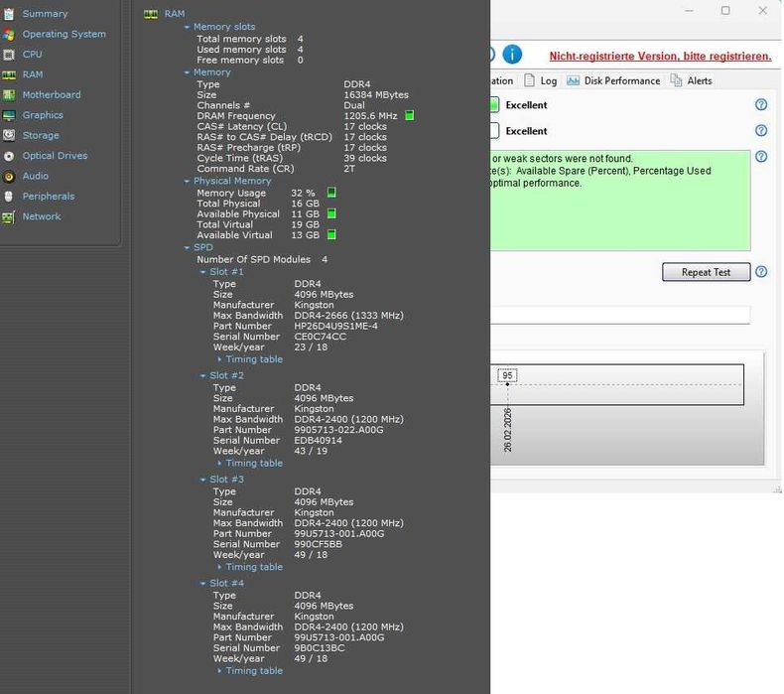
Task: Click the green DRAM Frequency indicator
Action: [410, 115]
